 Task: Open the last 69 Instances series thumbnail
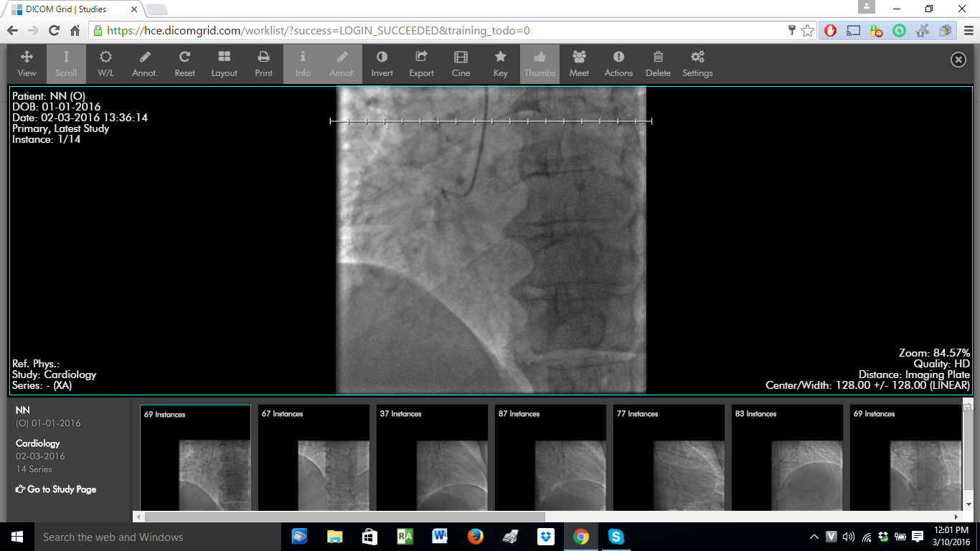[x=905, y=458]
